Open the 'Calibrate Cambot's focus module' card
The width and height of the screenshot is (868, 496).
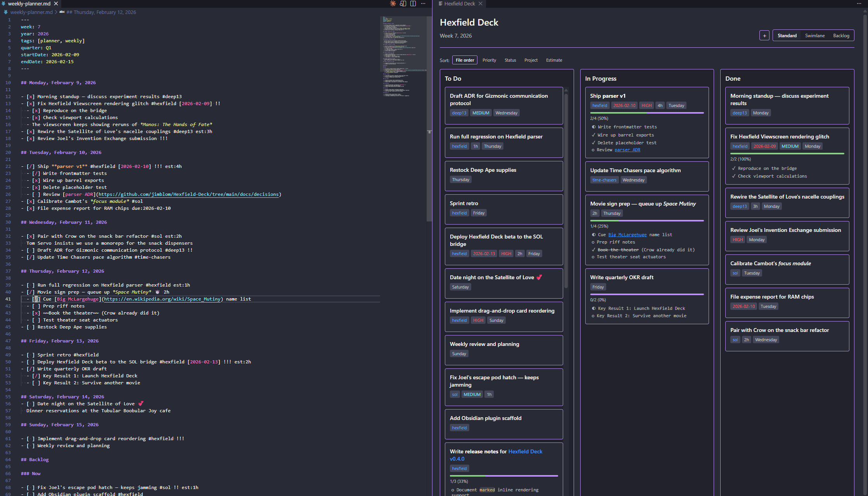(787, 269)
